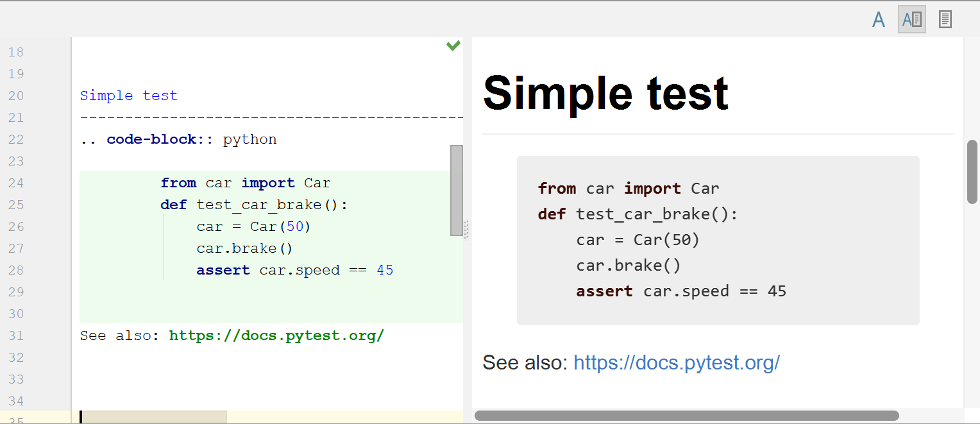
Task: Switch to editor-only view icon
Action: pyautogui.click(x=879, y=20)
